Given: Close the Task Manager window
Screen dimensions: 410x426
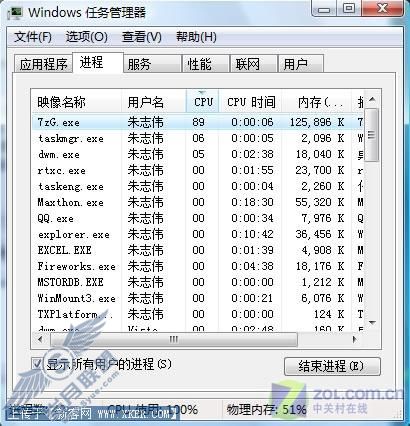Looking at the screenshot, I should point(383,9).
